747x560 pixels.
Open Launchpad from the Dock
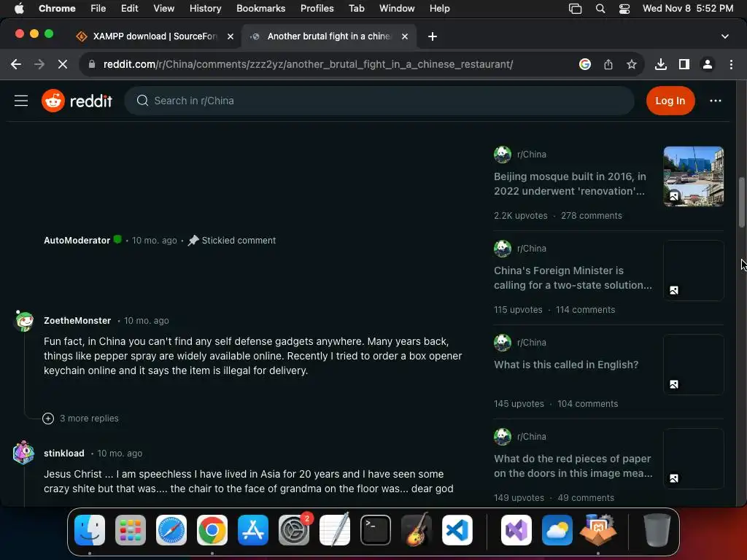[x=131, y=530]
